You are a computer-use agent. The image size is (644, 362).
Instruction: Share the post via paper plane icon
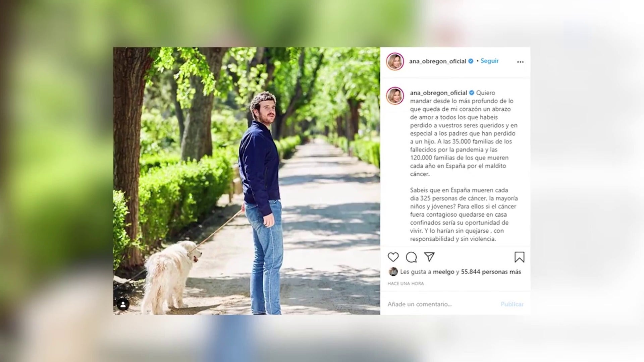[429, 257]
